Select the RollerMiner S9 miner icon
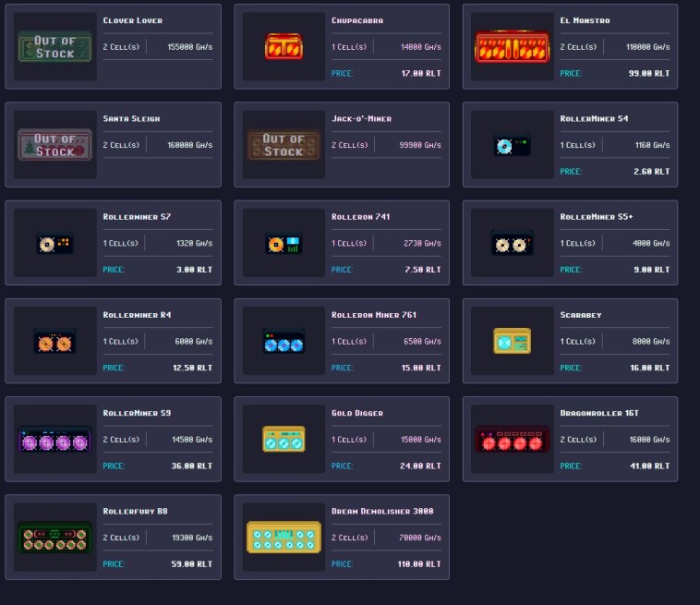The width and height of the screenshot is (700, 605). pyautogui.click(x=54, y=440)
